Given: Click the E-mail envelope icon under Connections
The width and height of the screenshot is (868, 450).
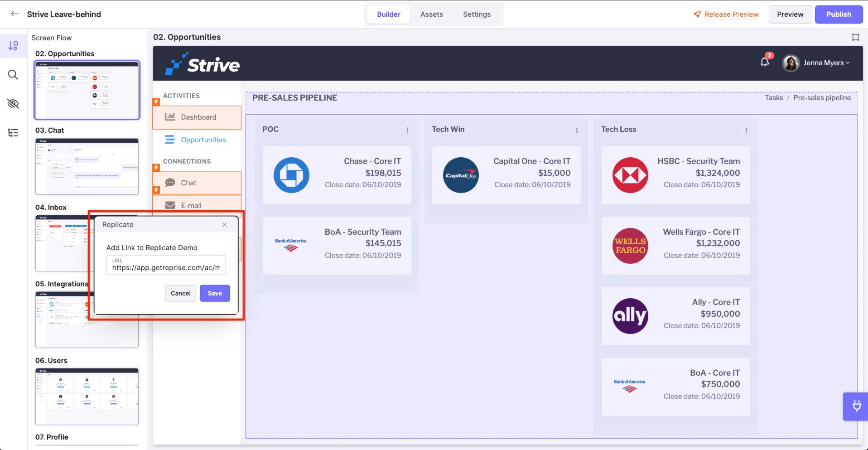Looking at the screenshot, I should point(170,205).
